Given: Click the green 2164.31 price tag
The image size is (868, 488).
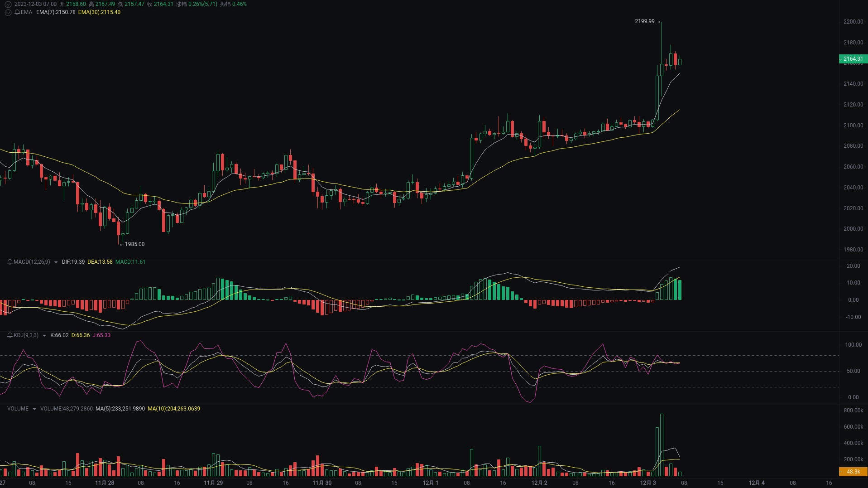Looking at the screenshot, I should [853, 59].
